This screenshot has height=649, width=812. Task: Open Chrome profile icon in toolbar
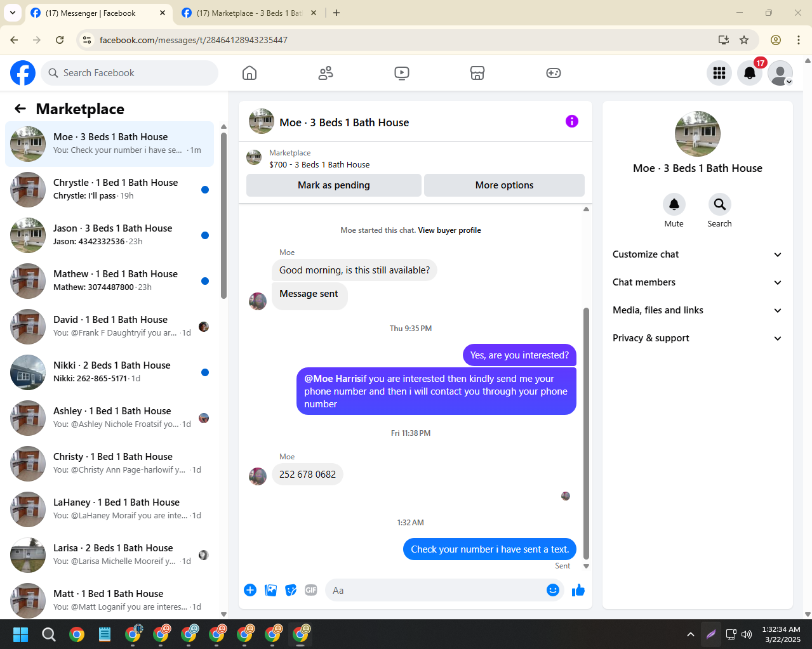776,40
